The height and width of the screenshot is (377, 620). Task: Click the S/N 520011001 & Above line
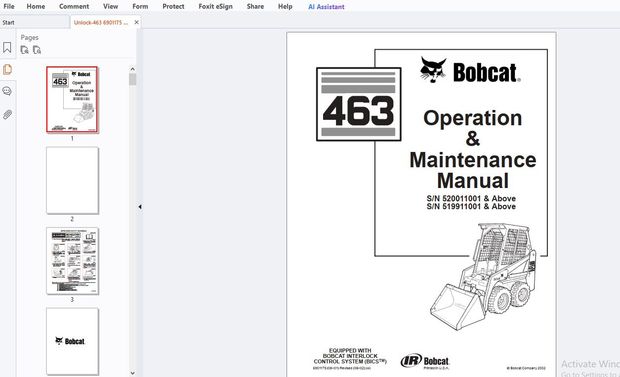(x=471, y=198)
